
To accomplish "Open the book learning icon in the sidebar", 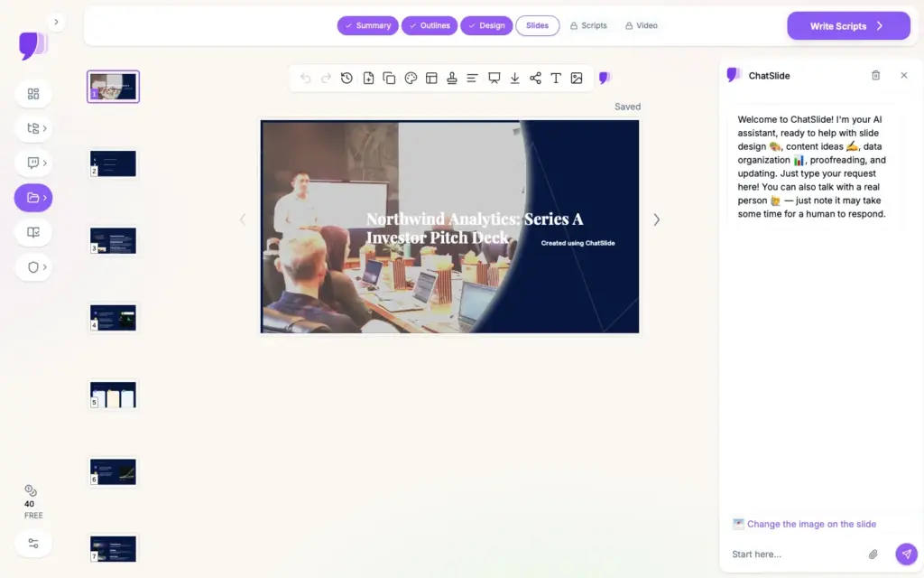I will 33,232.
